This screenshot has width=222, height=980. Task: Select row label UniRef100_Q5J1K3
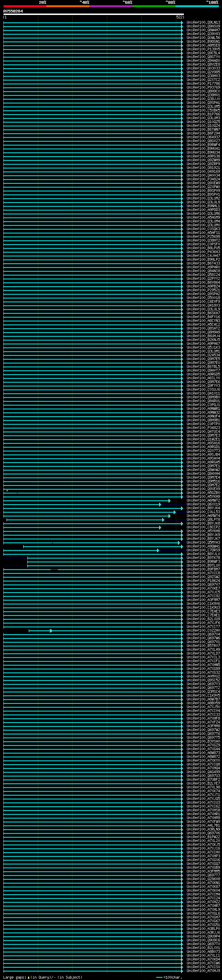pos(203,347)
